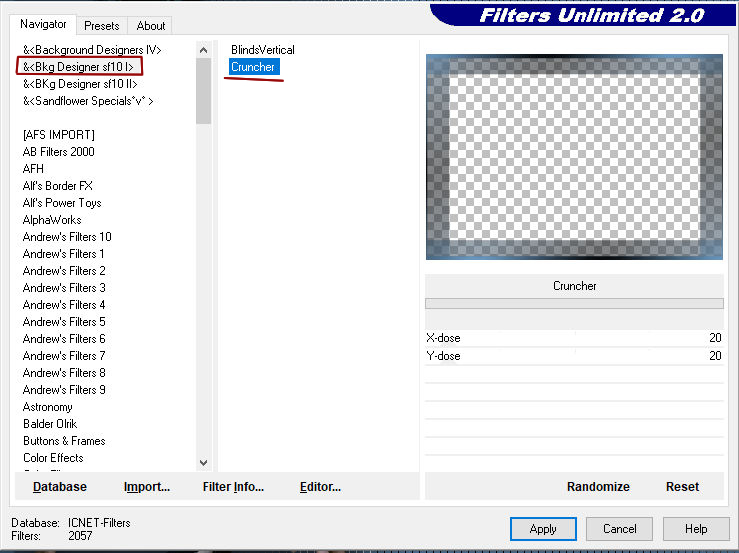Select Andrew's Filters 5
Screen dimensions: 739x553
click(64, 322)
